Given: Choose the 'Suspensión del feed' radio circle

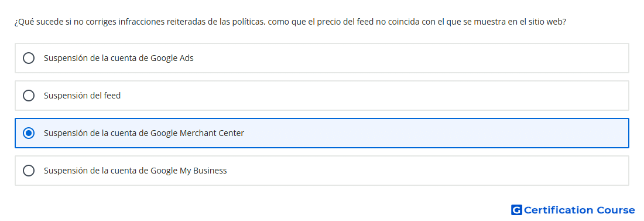Looking at the screenshot, I should [29, 96].
